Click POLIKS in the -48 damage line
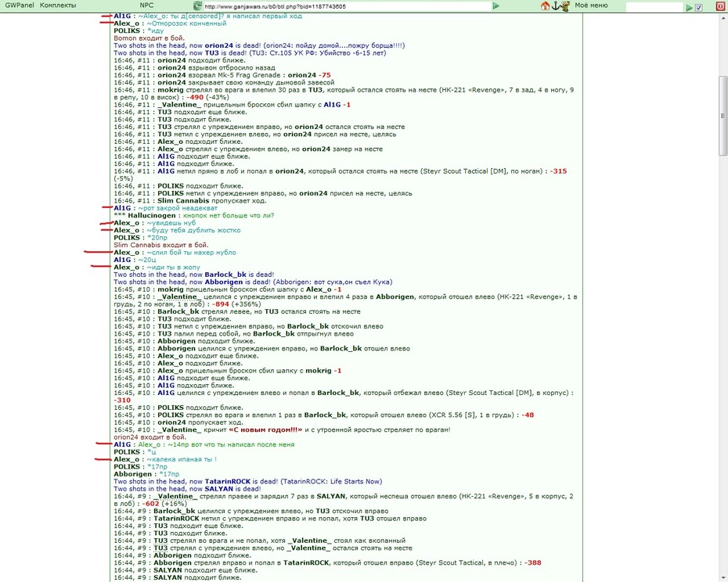This screenshot has height=582, width=728. (171, 415)
